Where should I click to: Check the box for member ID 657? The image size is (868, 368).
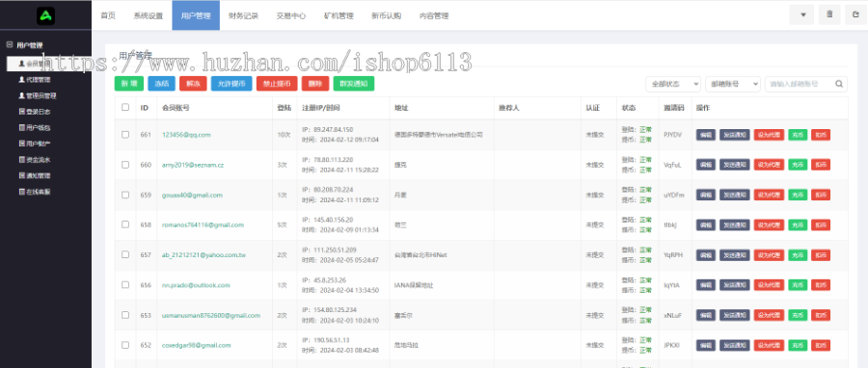click(x=125, y=254)
